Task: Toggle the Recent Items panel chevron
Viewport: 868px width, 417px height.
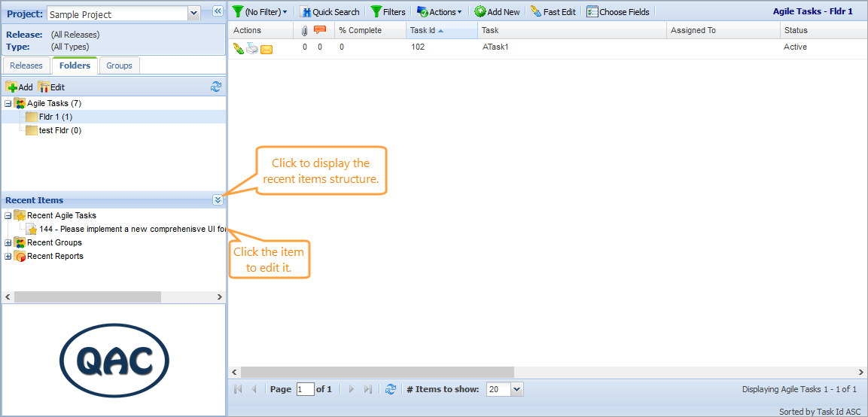Action: [x=218, y=200]
